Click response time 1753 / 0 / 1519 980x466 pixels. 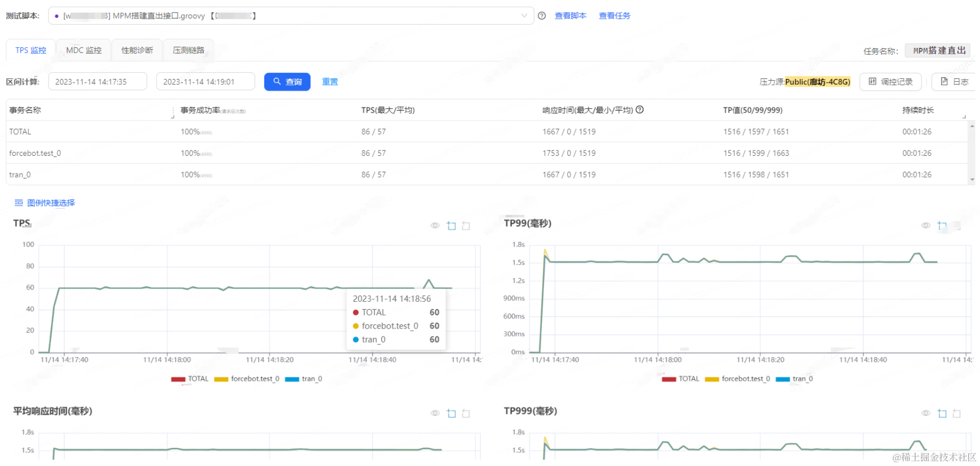[569, 153]
